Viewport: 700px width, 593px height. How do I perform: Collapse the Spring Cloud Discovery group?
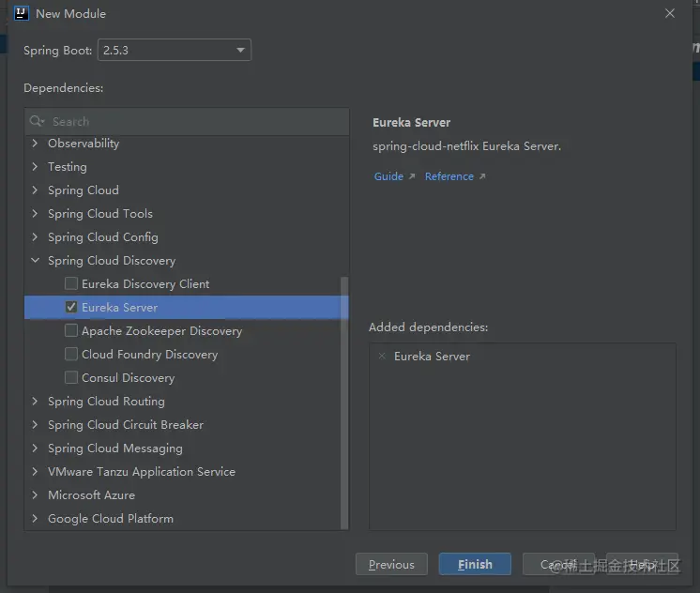coord(36,261)
